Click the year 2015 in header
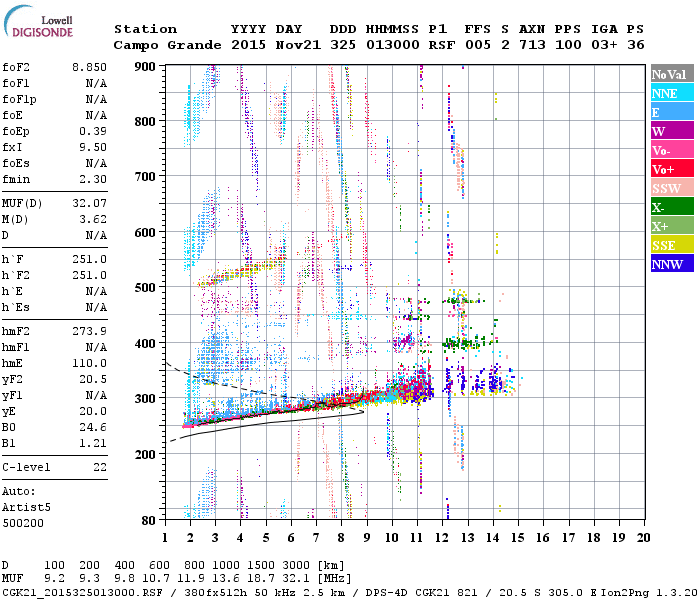 248,45
